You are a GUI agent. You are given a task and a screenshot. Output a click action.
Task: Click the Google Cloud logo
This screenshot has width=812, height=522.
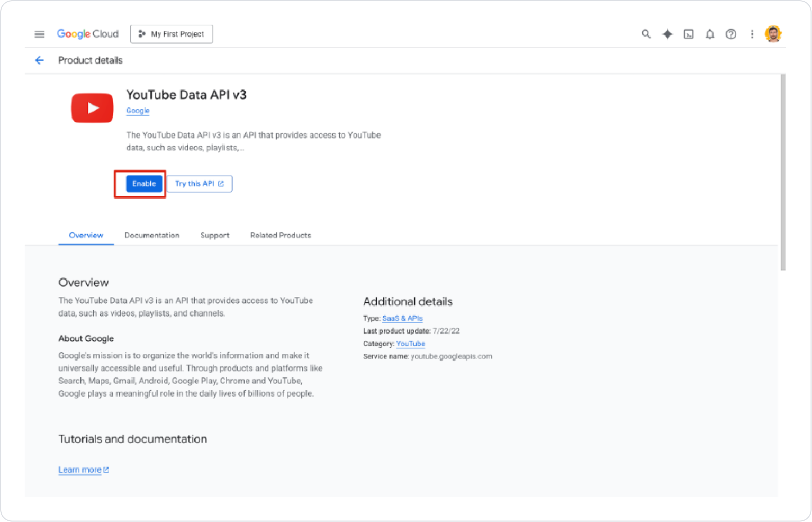88,34
